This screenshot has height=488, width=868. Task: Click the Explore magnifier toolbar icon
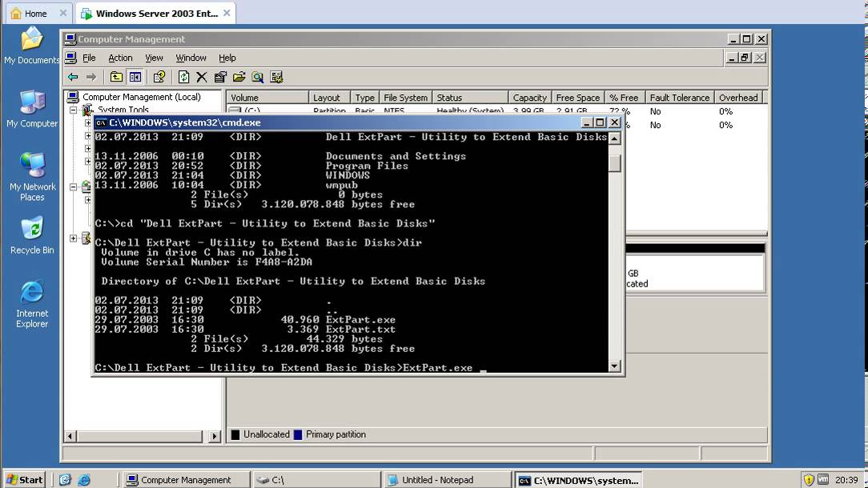[257, 77]
